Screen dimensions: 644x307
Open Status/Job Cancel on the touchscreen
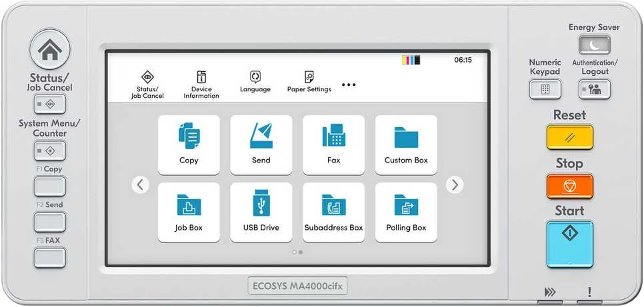point(147,85)
